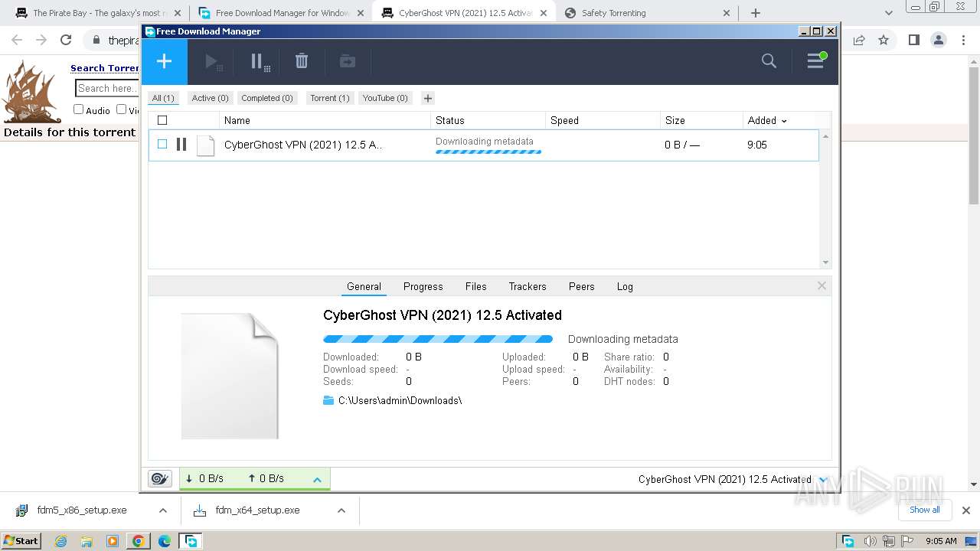Switch to Safety Torrenting browser tab
The width and height of the screenshot is (980, 551).
point(648,13)
